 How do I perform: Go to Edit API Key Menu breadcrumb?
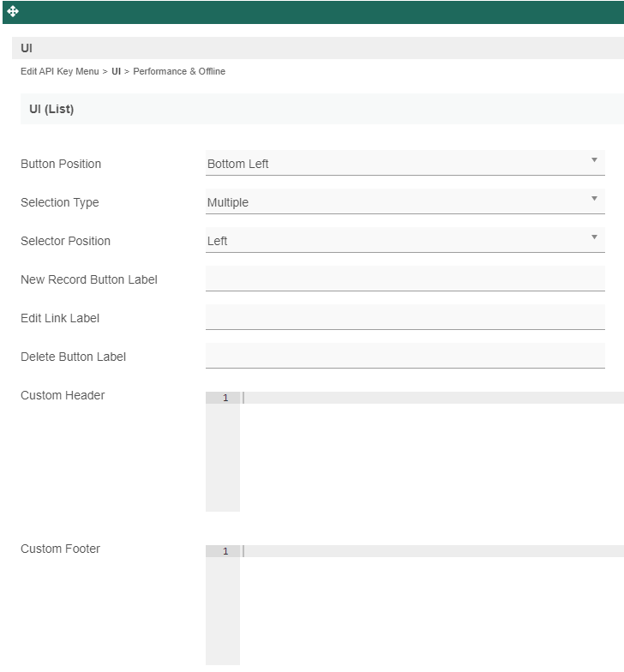60,71
